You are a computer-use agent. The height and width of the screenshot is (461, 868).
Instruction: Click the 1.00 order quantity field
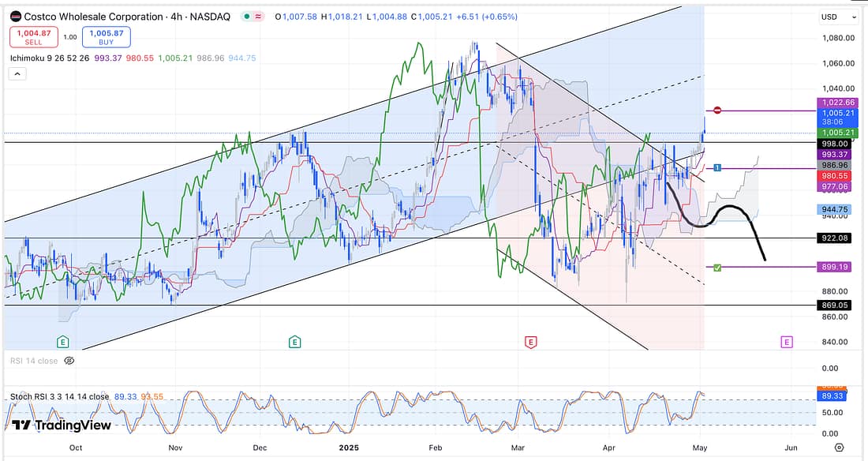click(70, 37)
